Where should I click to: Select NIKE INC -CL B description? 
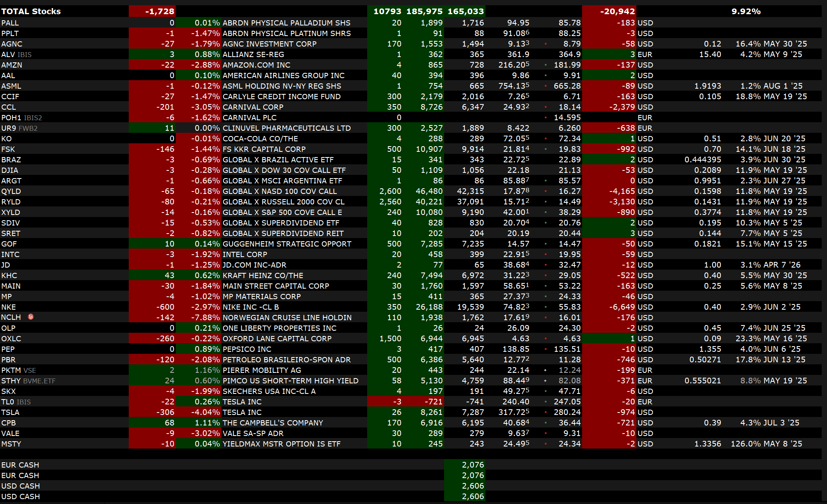[251, 307]
